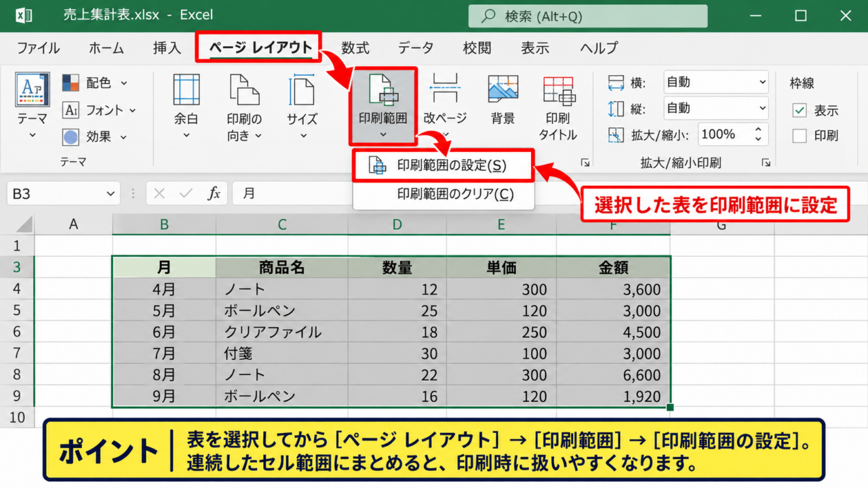Select the ページ レイアウト tab
The image size is (868, 488).
coord(260,48)
